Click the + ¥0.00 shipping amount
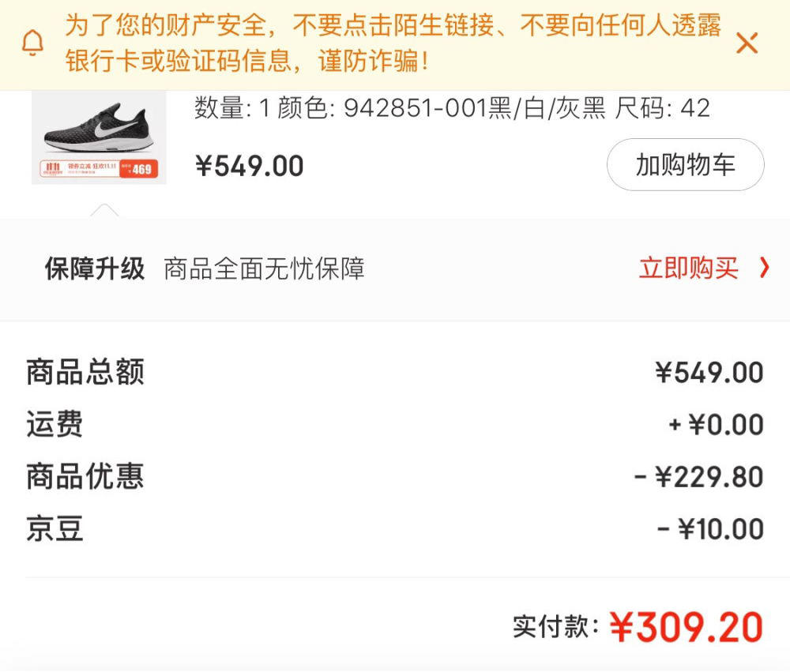790x672 pixels. tap(716, 424)
